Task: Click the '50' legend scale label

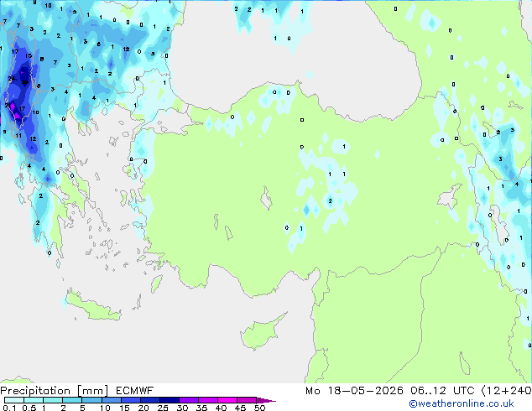Action: 259,408
